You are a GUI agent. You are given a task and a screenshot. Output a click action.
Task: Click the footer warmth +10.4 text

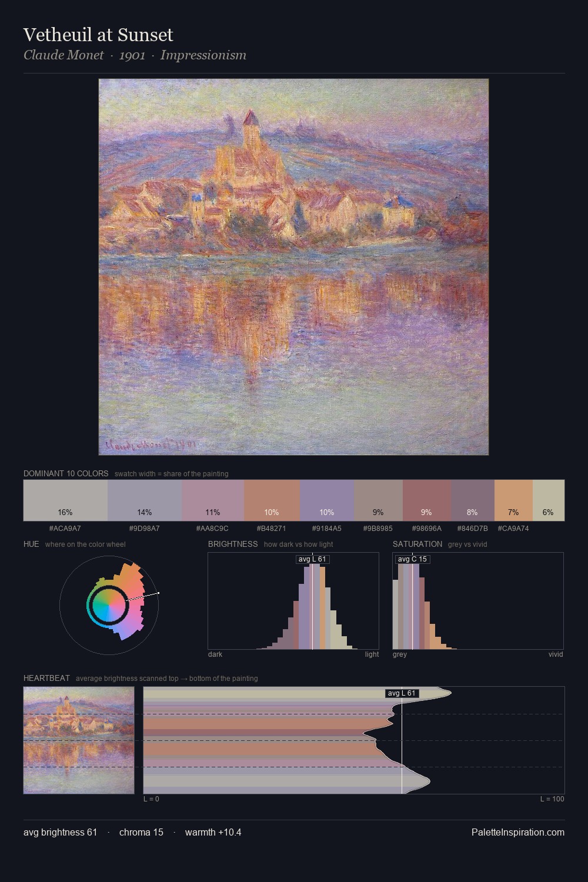click(x=213, y=833)
